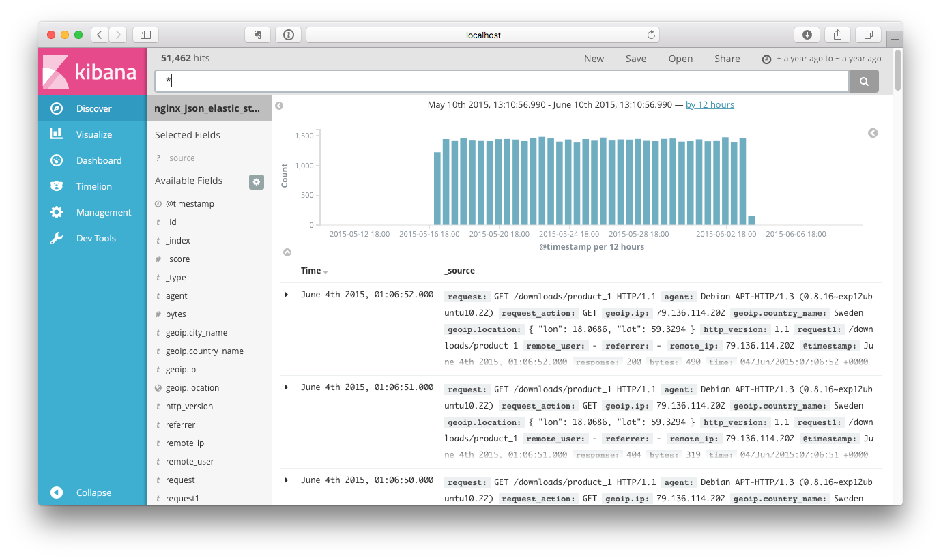Click the Dashboard gauge icon
Viewport: 941px width, 560px height.
click(x=57, y=160)
